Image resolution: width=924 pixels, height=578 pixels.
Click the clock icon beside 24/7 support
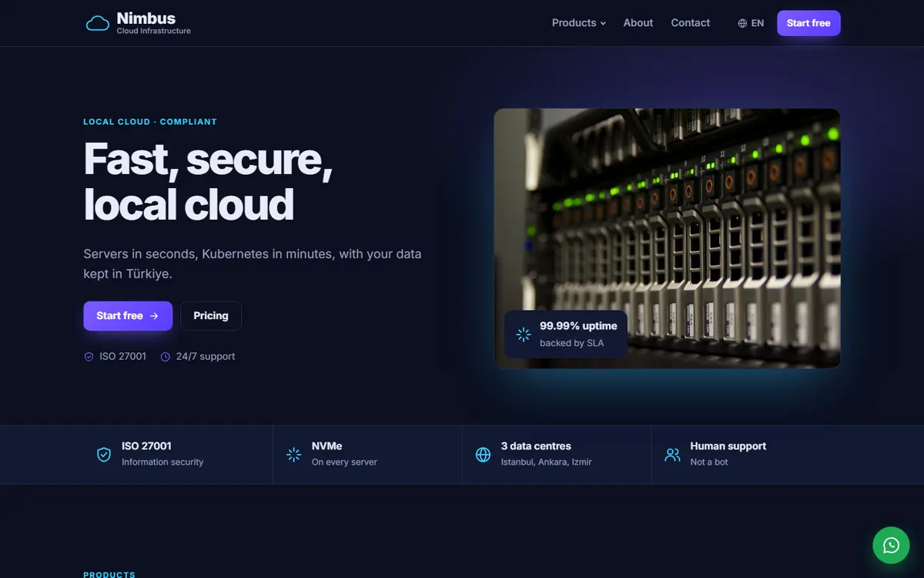(166, 357)
